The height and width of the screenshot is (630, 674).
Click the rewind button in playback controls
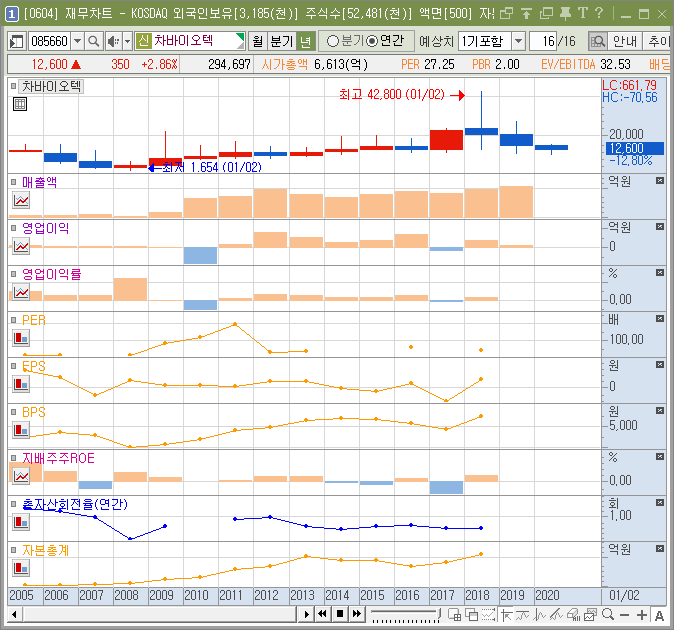coord(322,614)
